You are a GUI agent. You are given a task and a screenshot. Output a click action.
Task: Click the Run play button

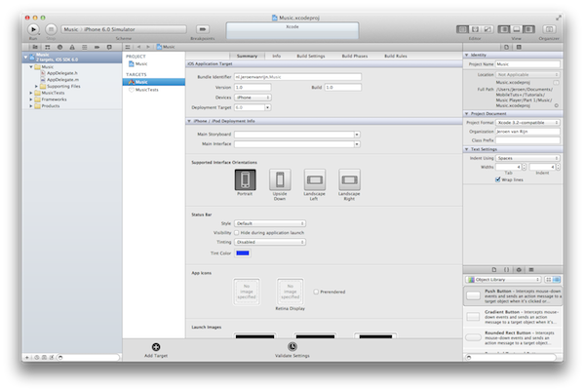point(33,29)
